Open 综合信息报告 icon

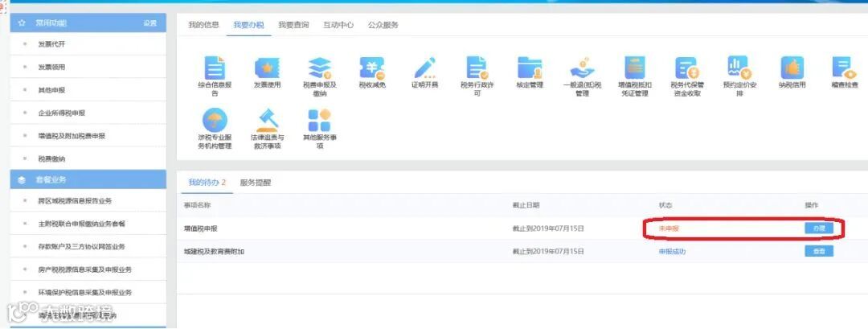coord(215,68)
